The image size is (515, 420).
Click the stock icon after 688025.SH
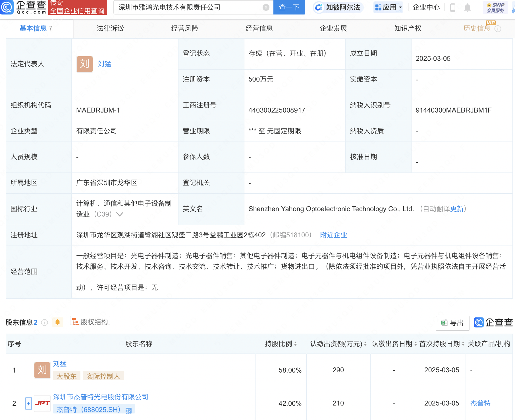pos(128,410)
